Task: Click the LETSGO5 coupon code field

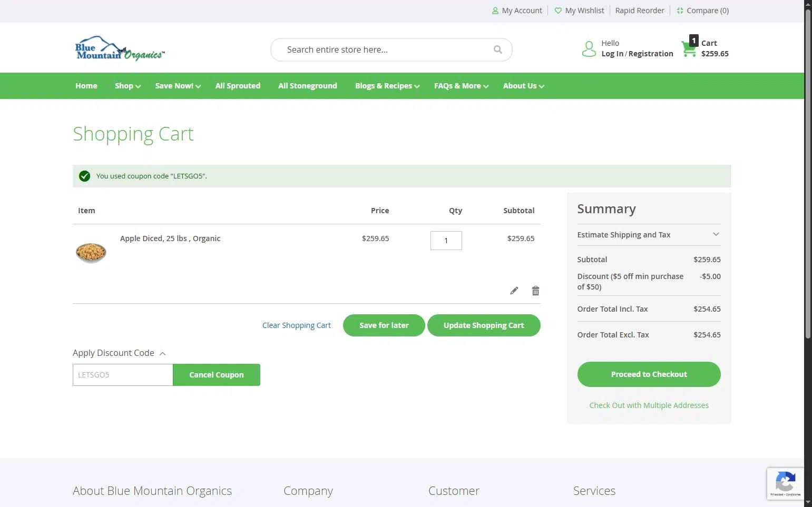Action: click(123, 375)
